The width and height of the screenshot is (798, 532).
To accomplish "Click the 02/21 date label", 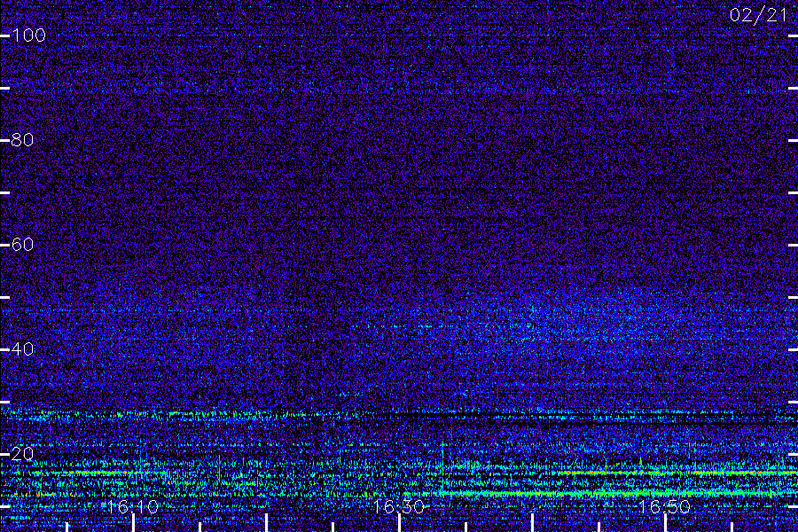I will point(758,15).
